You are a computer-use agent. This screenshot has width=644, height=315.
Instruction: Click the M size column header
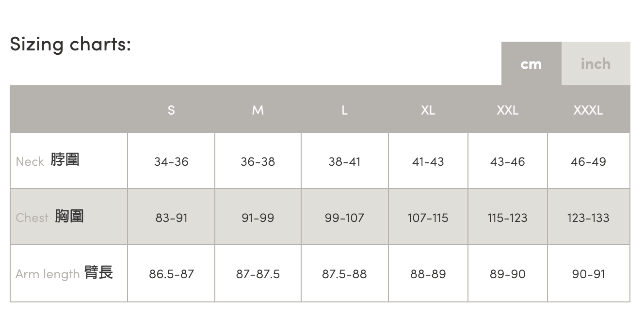[258, 110]
